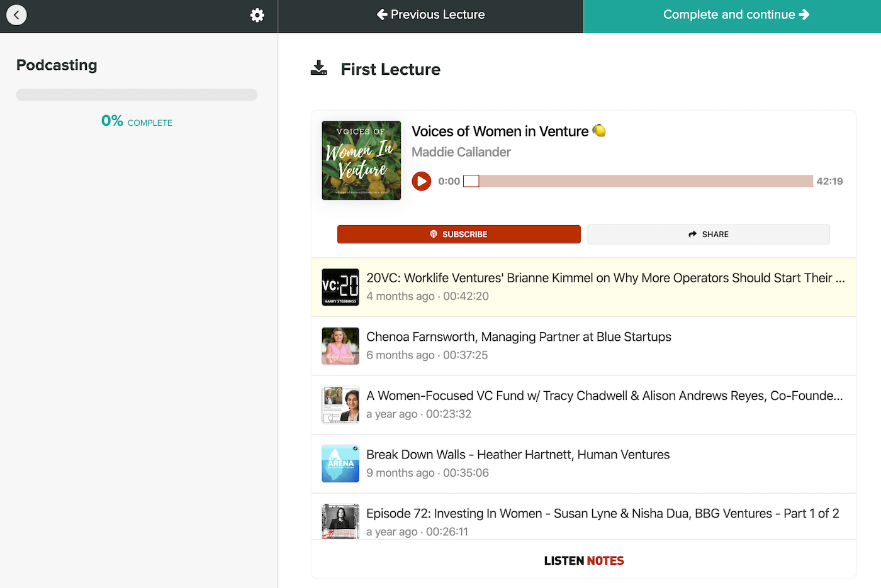Viewport: 881px width, 588px height.
Task: Click the Maddie Callander author name
Action: (x=461, y=152)
